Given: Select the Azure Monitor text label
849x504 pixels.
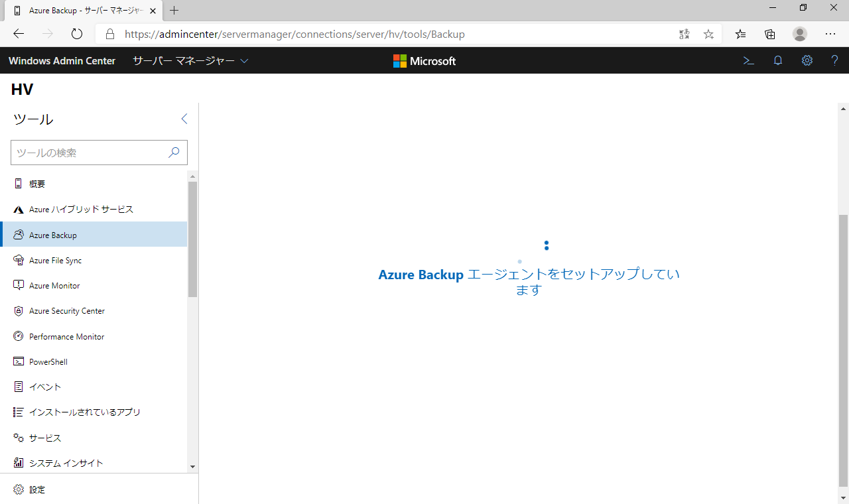Looking at the screenshot, I should tap(54, 285).
